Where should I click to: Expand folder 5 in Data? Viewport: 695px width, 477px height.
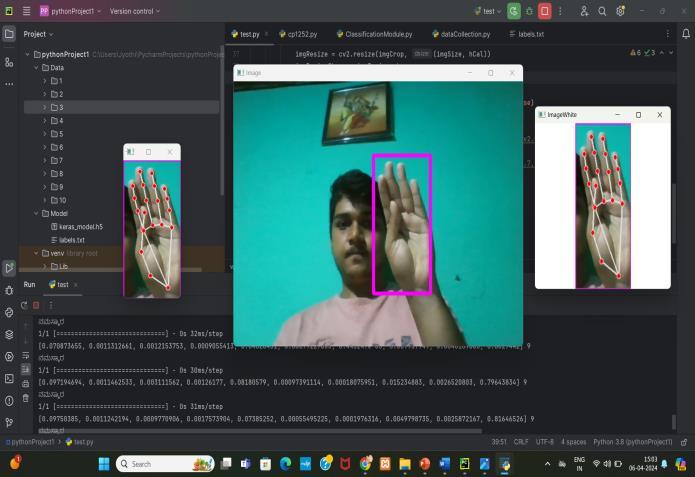click(45, 134)
